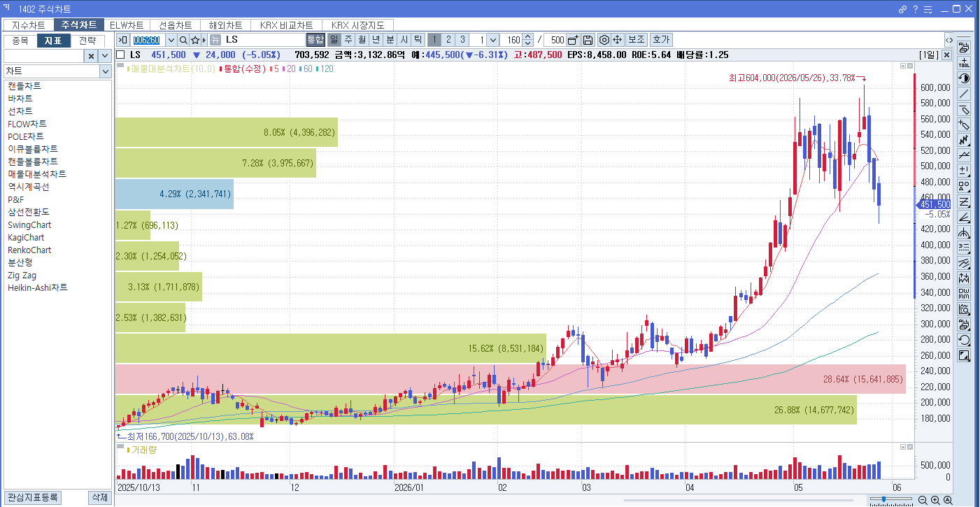
Task: Click the ALL print icon atop right toolbar
Action: coord(964,48)
